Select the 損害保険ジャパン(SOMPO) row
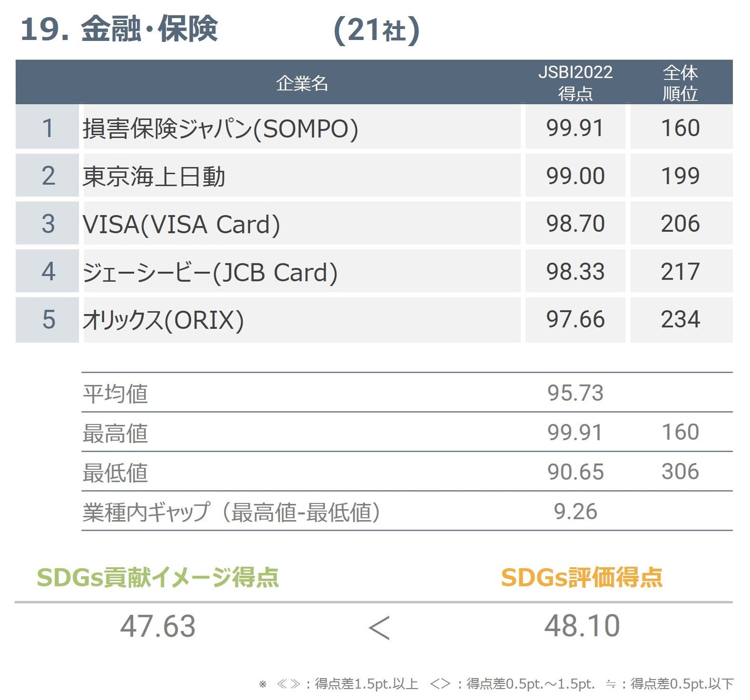750x700 pixels. (x=374, y=127)
